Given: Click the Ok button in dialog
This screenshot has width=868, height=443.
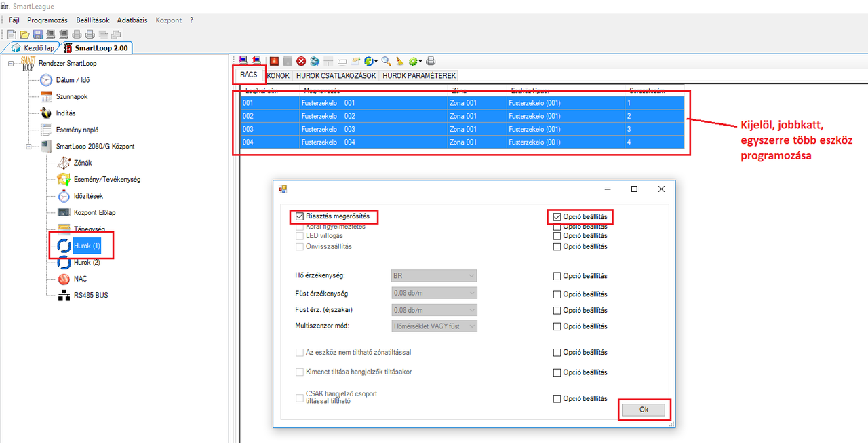Looking at the screenshot, I should (644, 410).
